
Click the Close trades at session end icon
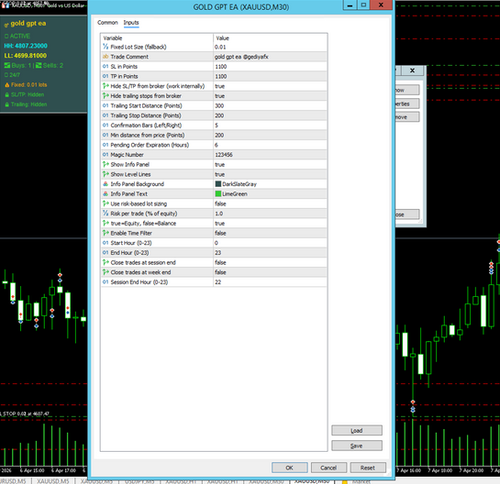[106, 262]
